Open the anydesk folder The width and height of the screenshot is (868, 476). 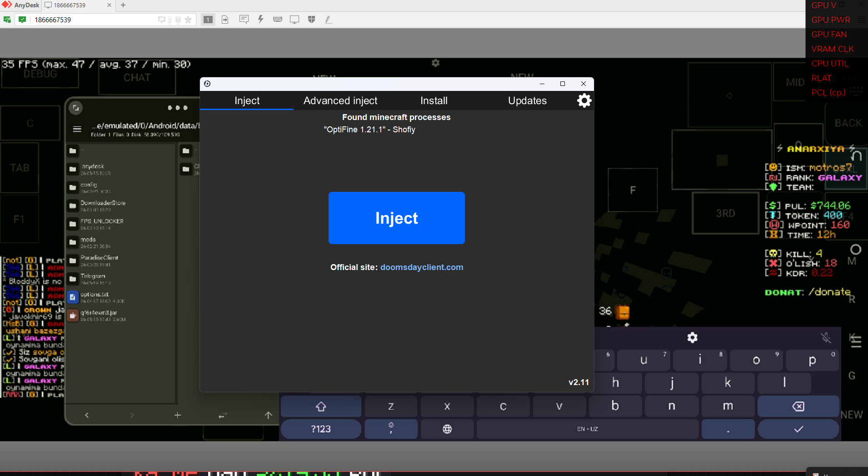120,169
